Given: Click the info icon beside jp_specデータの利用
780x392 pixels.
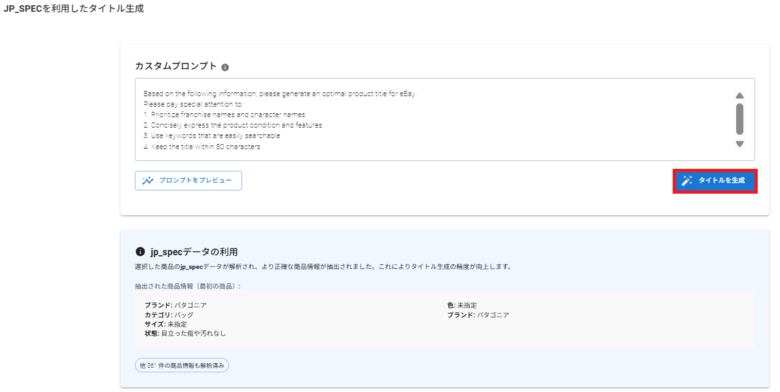Looking at the screenshot, I should tap(140, 252).
